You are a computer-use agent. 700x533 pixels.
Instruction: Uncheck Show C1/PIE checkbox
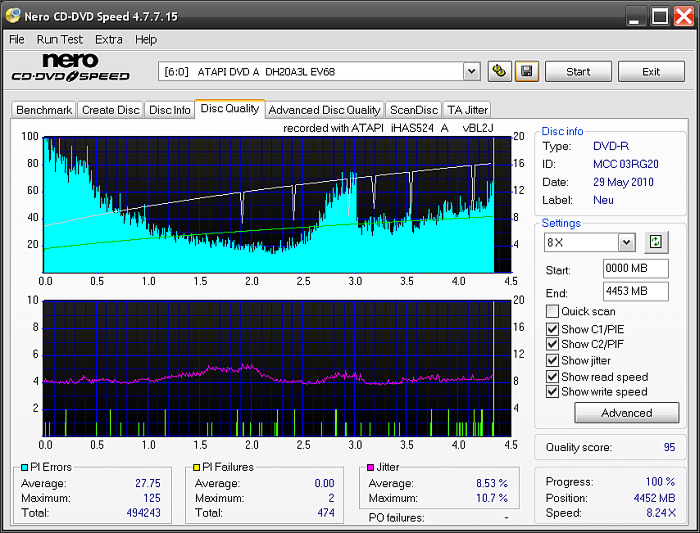[552, 328]
